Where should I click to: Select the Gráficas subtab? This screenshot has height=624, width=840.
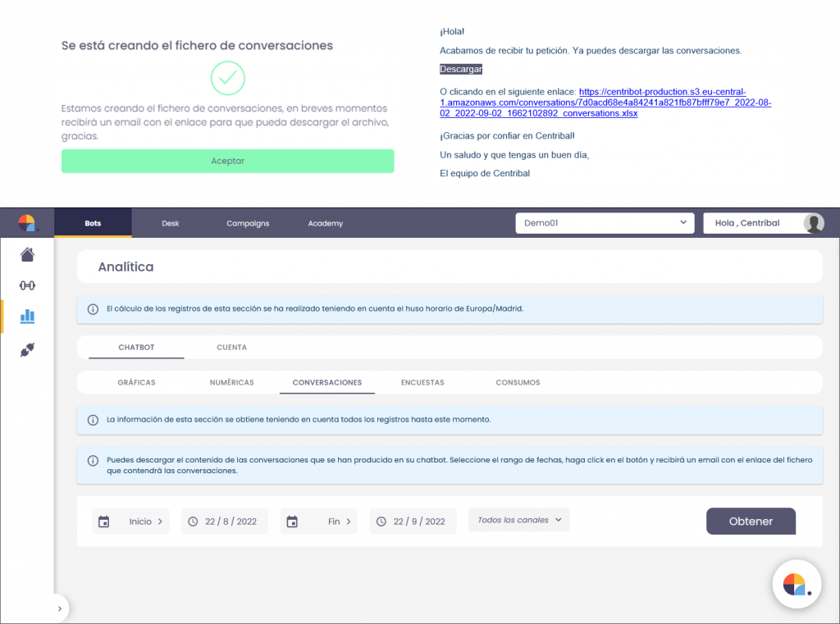tap(136, 382)
